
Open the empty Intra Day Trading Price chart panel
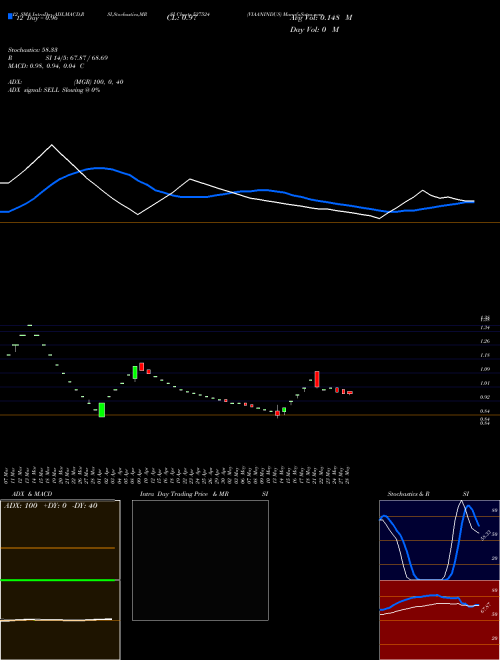pyautogui.click(x=200, y=560)
